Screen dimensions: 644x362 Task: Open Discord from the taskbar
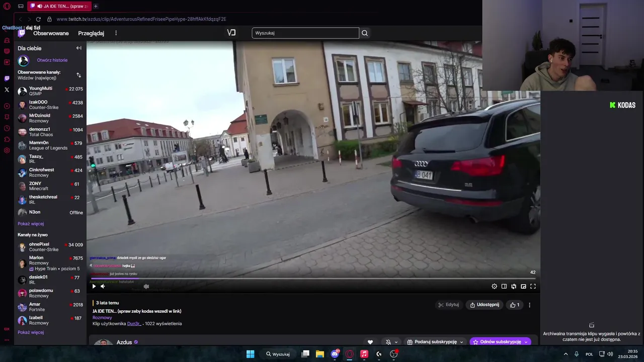335,354
